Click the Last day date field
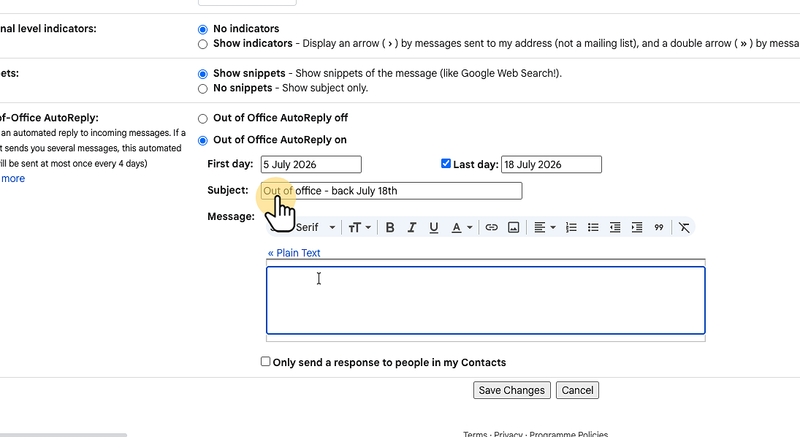This screenshot has height=437, width=800. coord(551,165)
